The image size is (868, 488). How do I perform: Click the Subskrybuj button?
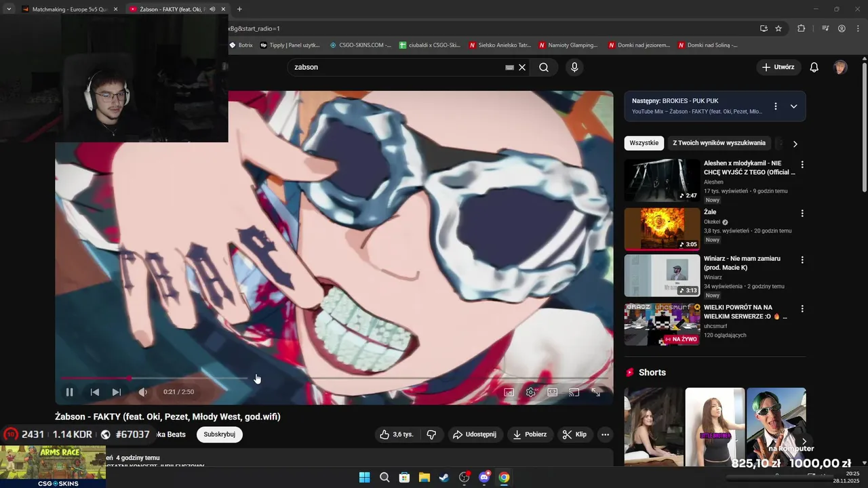(x=219, y=434)
